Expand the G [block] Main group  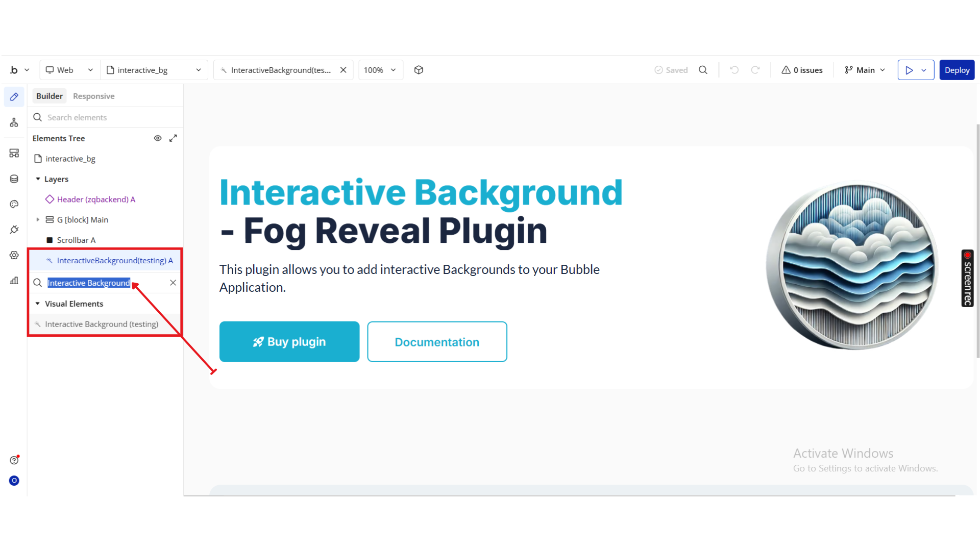(x=38, y=220)
